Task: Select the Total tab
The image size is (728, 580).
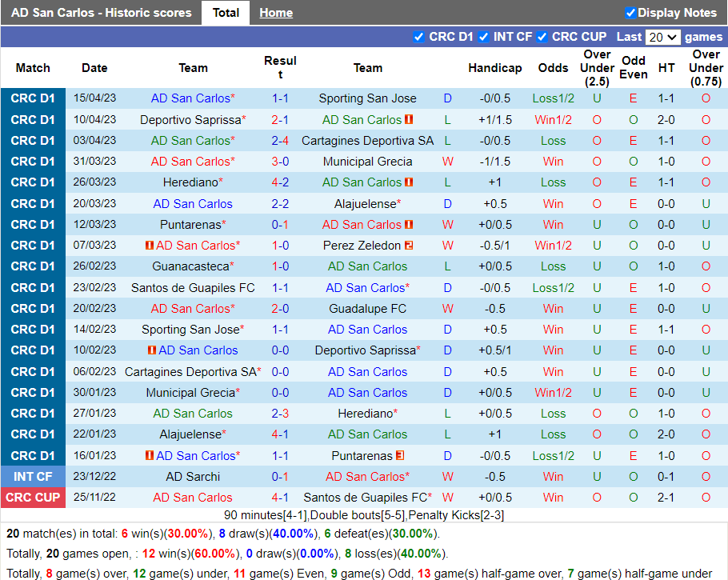Action: point(226,13)
